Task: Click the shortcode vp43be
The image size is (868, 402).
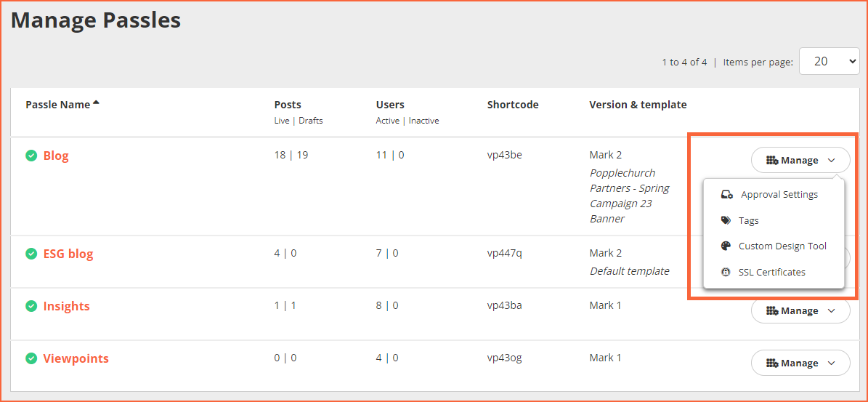Action: point(504,155)
